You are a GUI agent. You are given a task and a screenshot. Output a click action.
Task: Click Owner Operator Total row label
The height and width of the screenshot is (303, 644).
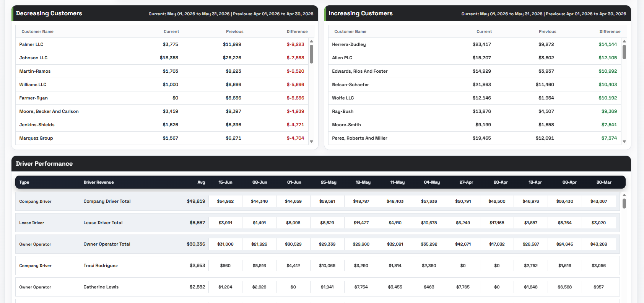click(x=107, y=244)
